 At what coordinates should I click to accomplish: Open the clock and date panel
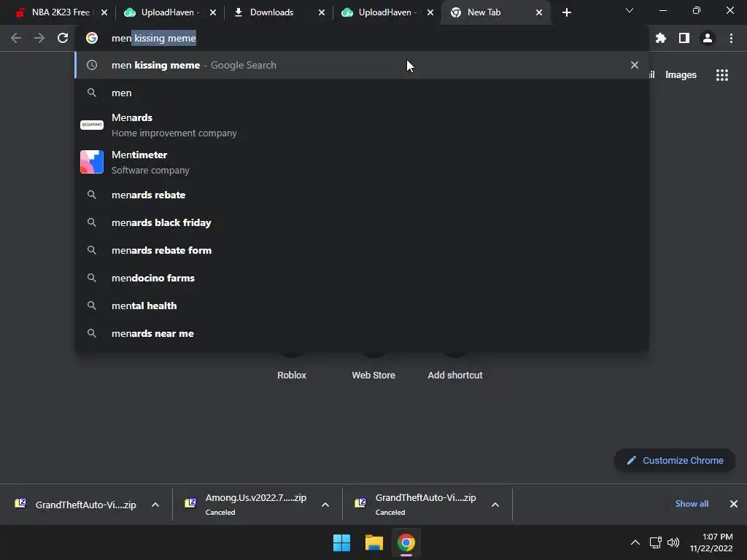[x=711, y=542]
